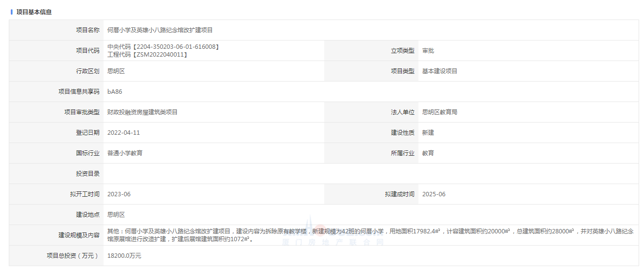Click the planned completion time 2025-06
This screenshot has width=644, height=270.
pyautogui.click(x=434, y=194)
